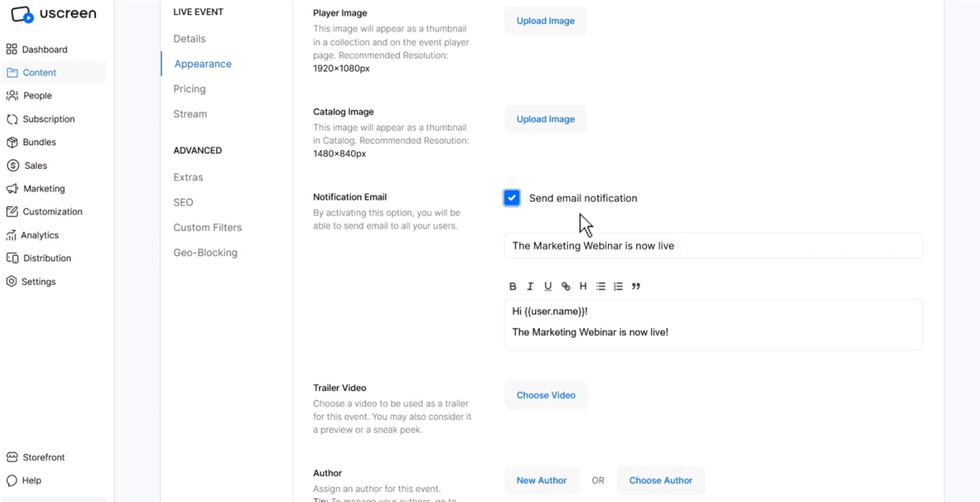
Task: Open Analytics in the sidebar
Action: 40,235
